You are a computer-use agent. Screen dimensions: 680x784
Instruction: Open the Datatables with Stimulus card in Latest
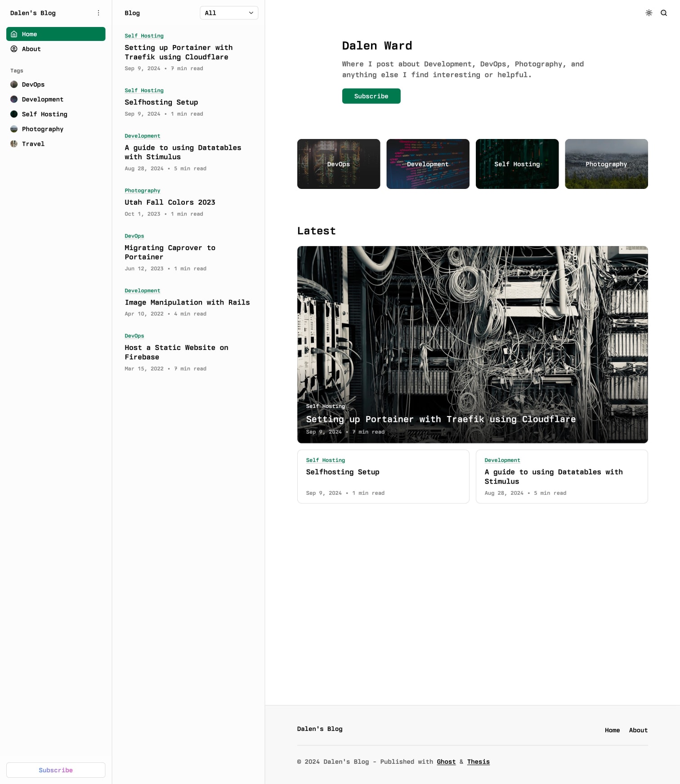pos(562,476)
